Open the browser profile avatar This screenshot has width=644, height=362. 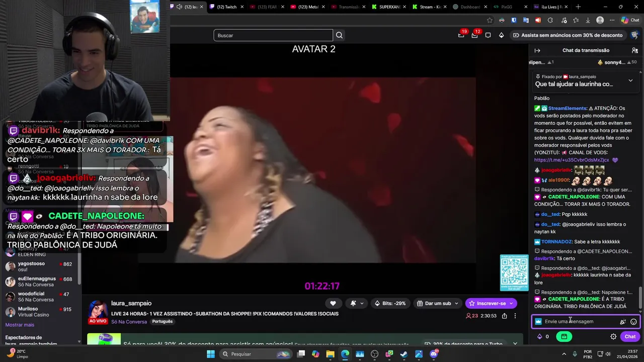click(x=600, y=20)
